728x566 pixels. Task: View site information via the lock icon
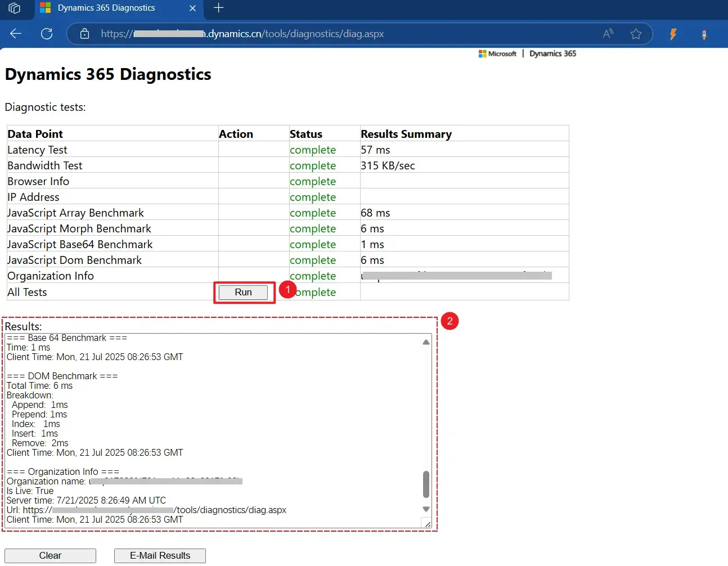click(84, 34)
